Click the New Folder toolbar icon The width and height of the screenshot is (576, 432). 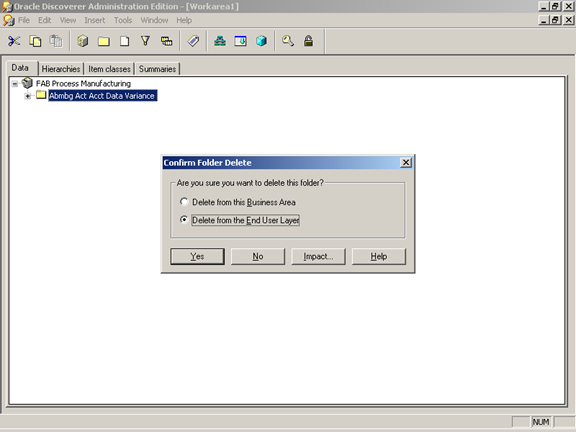pos(104,41)
